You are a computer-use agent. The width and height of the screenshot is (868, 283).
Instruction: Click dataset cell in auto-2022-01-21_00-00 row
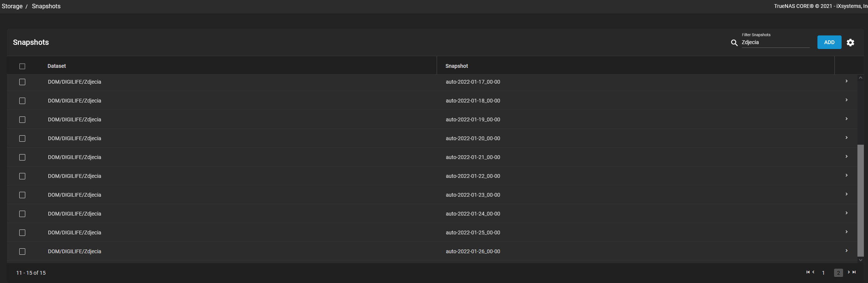tap(74, 157)
